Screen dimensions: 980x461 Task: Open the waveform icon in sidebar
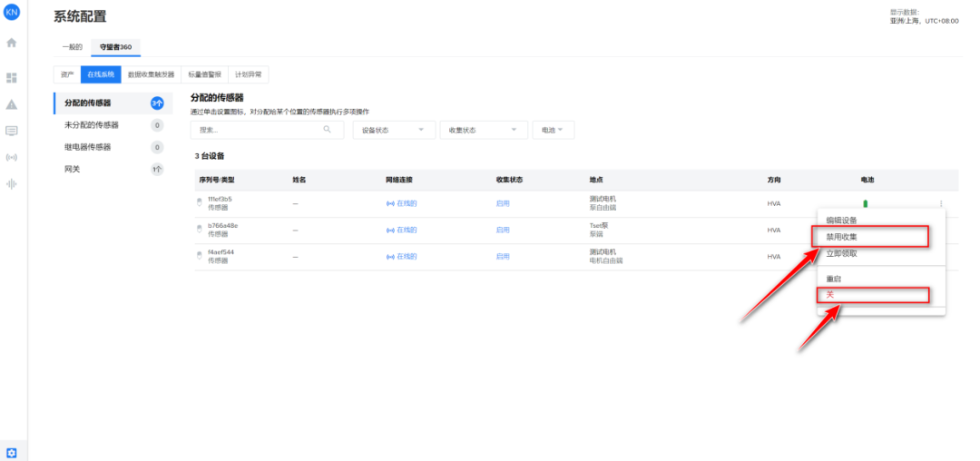(11, 183)
